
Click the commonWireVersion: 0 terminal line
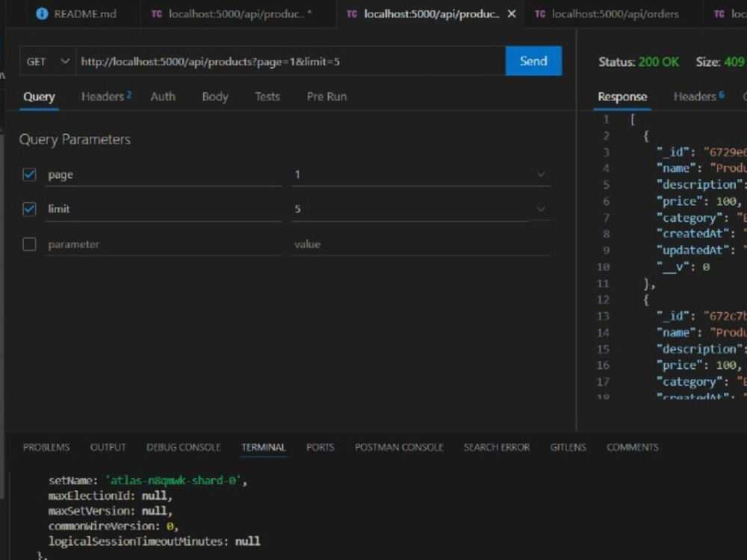tap(114, 526)
